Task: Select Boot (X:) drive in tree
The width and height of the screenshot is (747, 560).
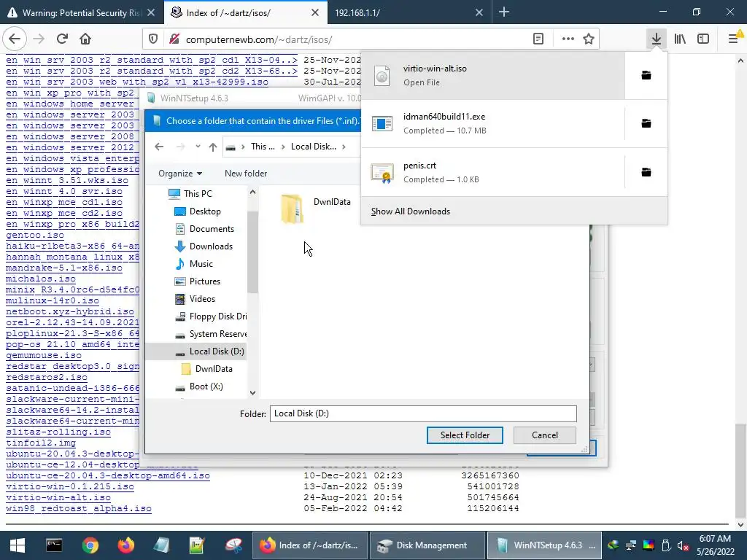Action: point(206,386)
